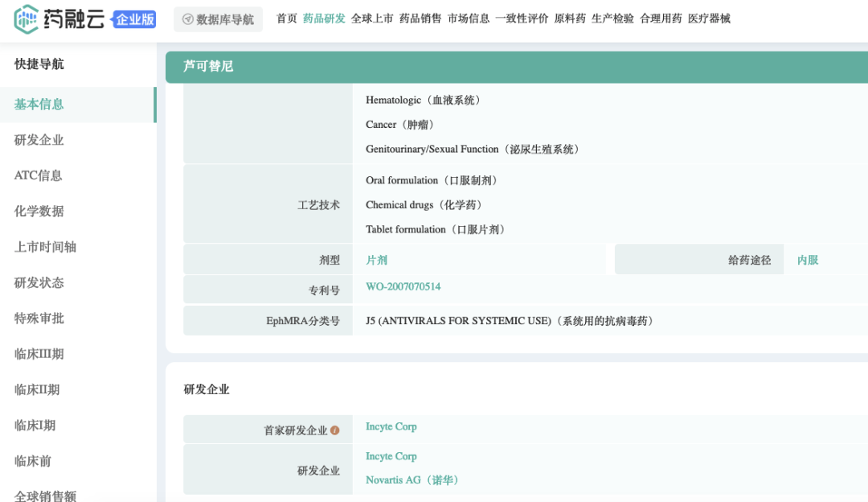Click the 片剂 dosage form link
The image size is (868, 502).
pos(376,261)
